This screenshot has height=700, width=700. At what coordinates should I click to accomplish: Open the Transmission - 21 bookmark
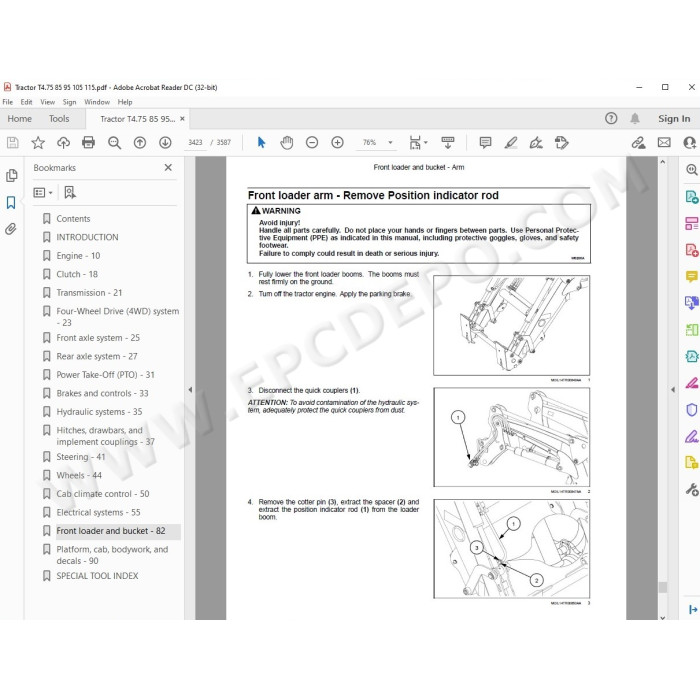[89, 293]
